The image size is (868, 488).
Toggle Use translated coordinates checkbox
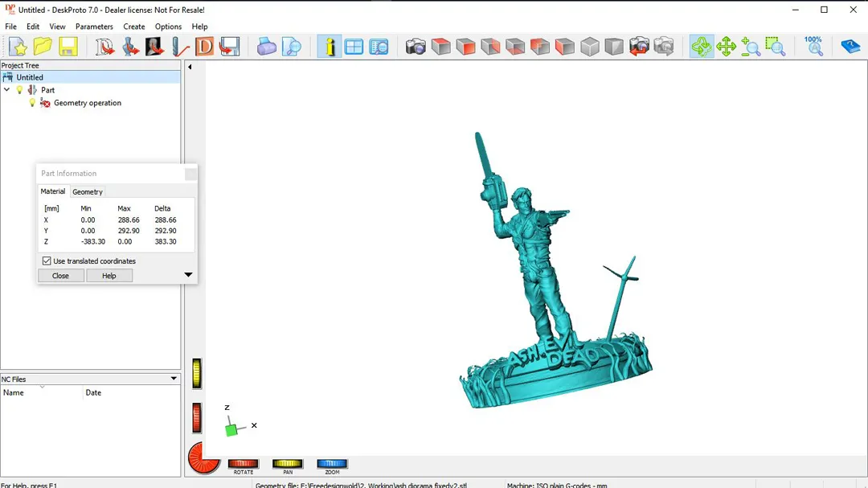[47, 261]
